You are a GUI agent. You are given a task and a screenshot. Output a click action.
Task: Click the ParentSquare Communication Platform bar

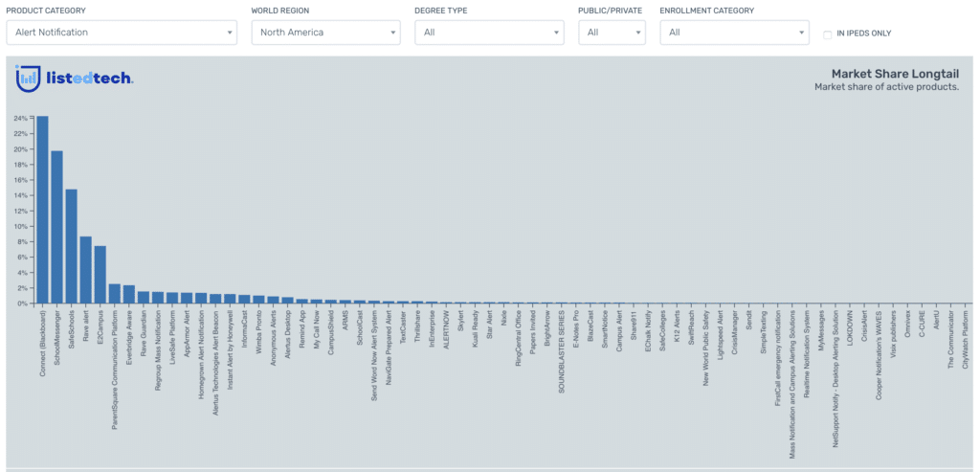tap(115, 294)
